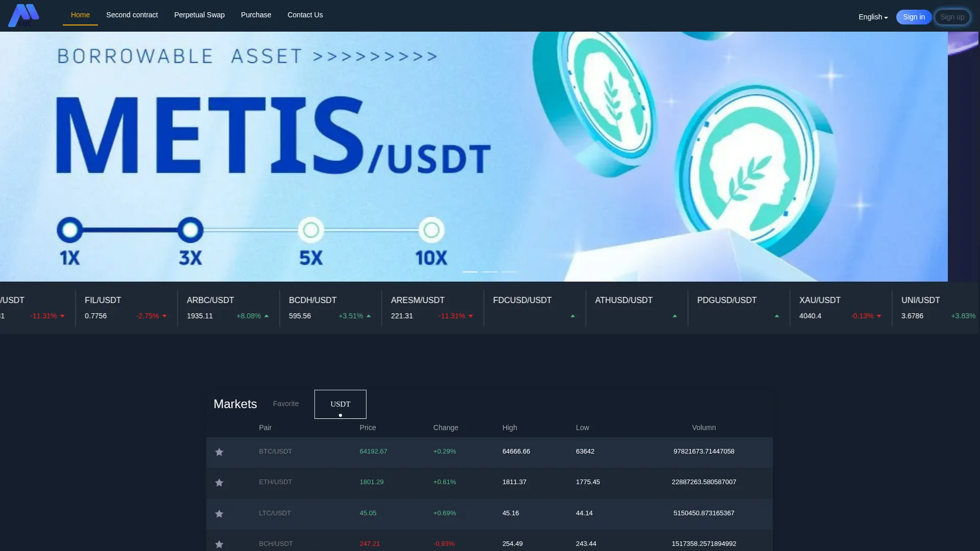Select the first banner slide indicator

(x=470, y=271)
